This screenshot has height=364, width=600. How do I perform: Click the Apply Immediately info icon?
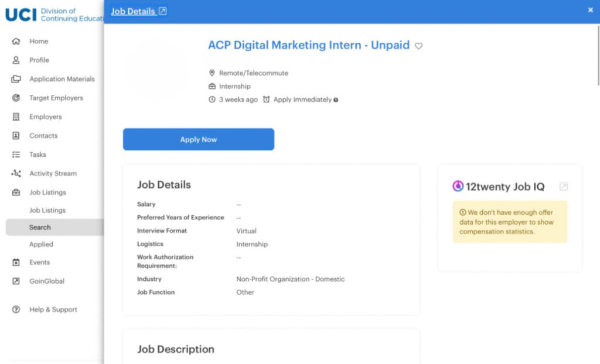coord(336,100)
